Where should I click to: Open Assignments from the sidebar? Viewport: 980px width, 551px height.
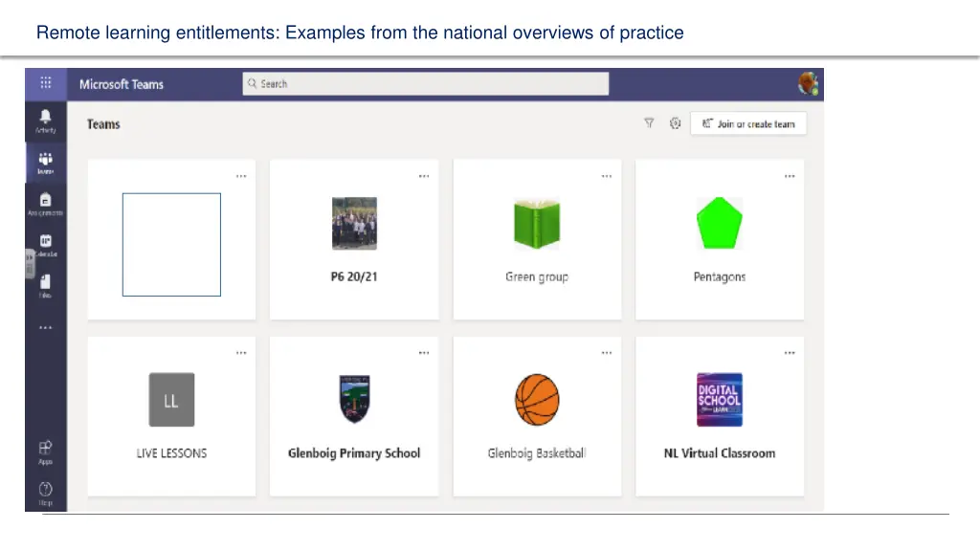46,204
